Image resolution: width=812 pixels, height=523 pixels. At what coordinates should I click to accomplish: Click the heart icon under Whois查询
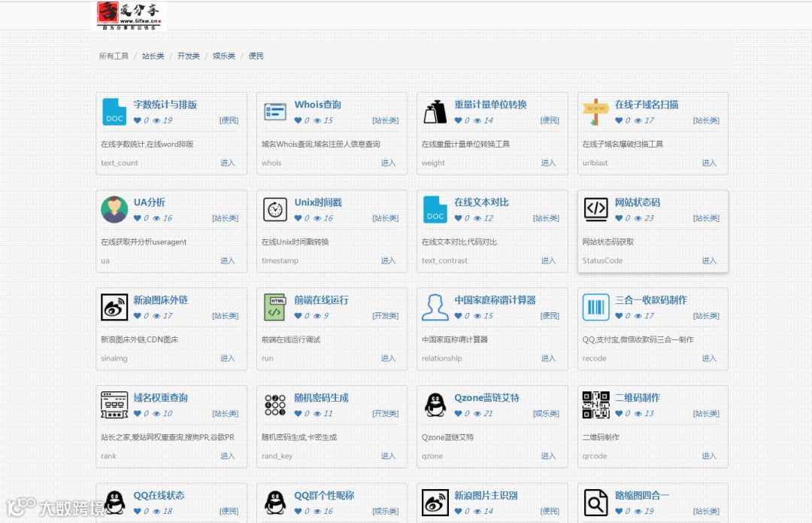coord(298,120)
